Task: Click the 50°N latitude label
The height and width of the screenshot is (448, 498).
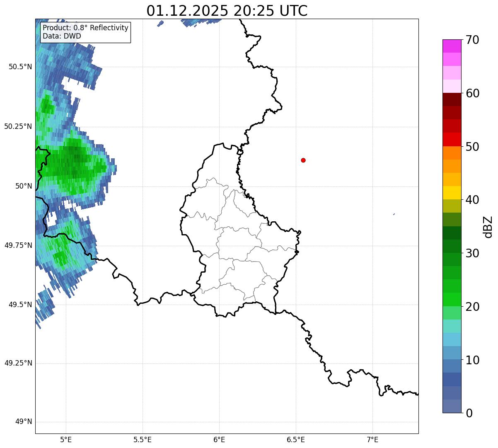Action: coord(24,186)
